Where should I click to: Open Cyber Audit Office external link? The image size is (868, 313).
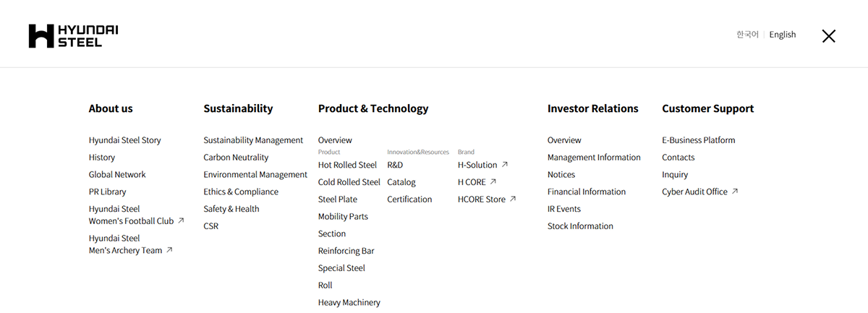pos(700,192)
